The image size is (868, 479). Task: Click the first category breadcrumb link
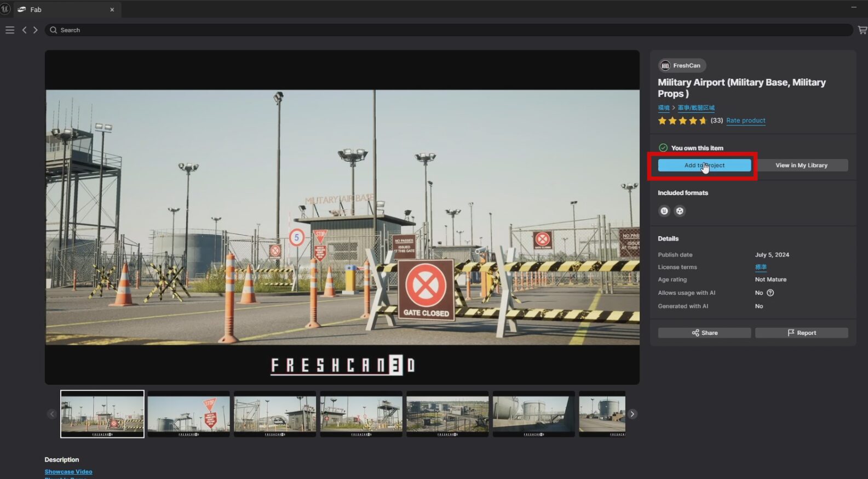[664, 108]
